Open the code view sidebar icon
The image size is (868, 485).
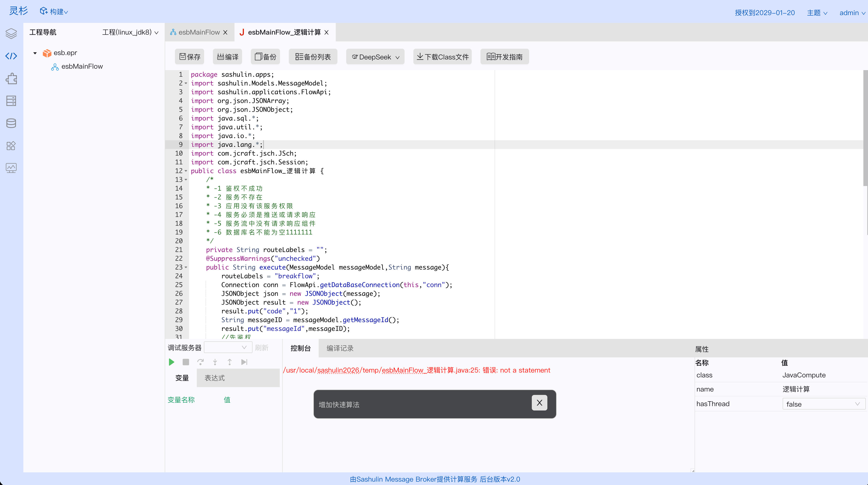[x=11, y=56]
